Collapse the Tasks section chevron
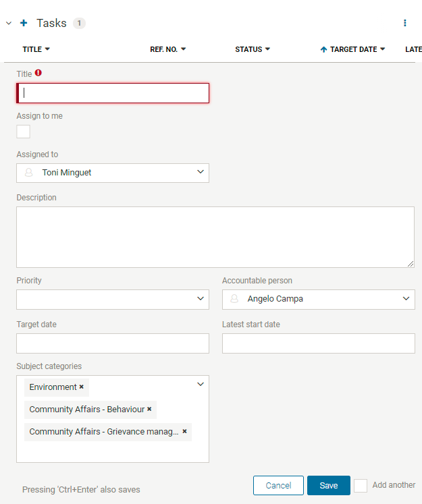The width and height of the screenshot is (422, 504). pos(9,23)
